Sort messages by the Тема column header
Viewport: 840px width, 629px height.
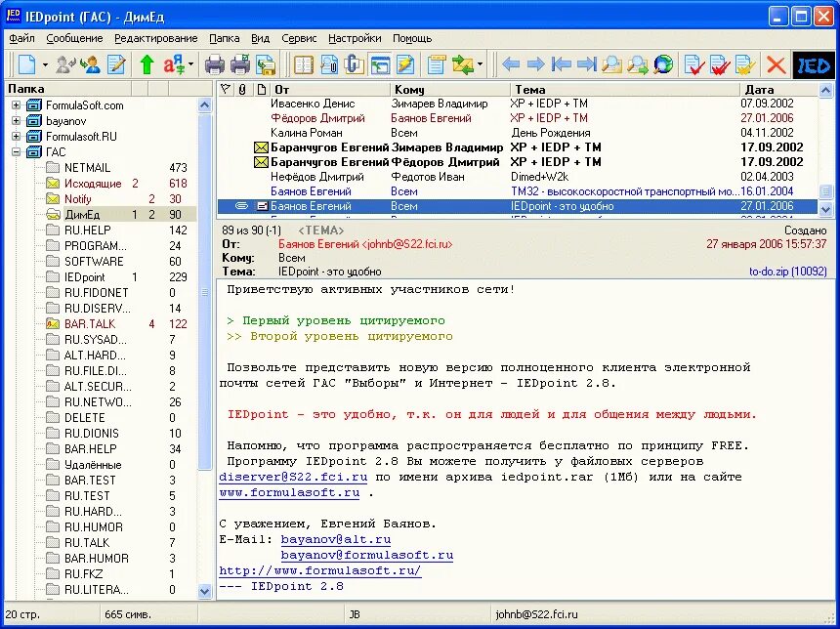[624, 90]
